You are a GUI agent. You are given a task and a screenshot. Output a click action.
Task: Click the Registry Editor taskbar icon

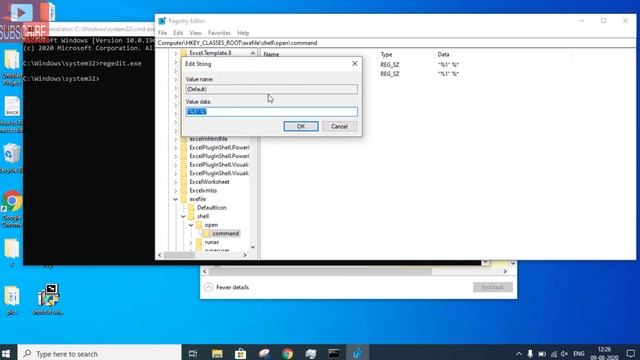coord(358,353)
